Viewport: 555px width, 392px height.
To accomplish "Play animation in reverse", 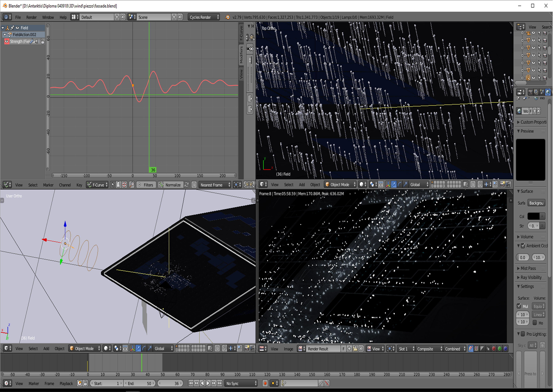I will 202,383.
